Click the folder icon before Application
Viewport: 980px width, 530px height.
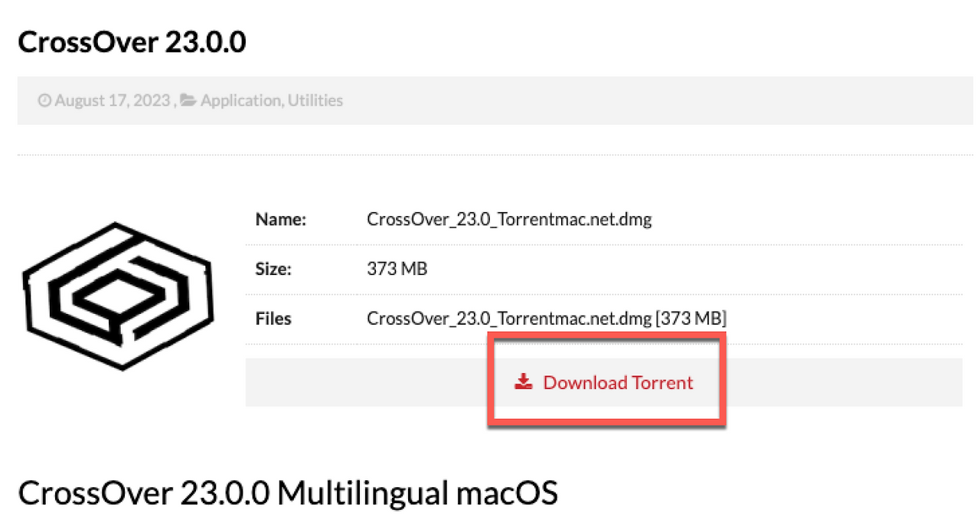tap(188, 100)
